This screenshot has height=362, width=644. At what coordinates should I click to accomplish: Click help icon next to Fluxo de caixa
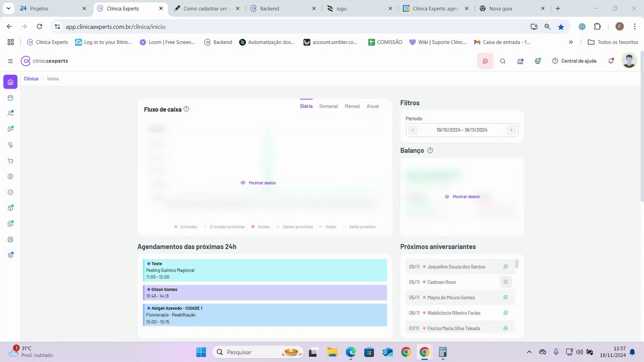pyautogui.click(x=186, y=109)
